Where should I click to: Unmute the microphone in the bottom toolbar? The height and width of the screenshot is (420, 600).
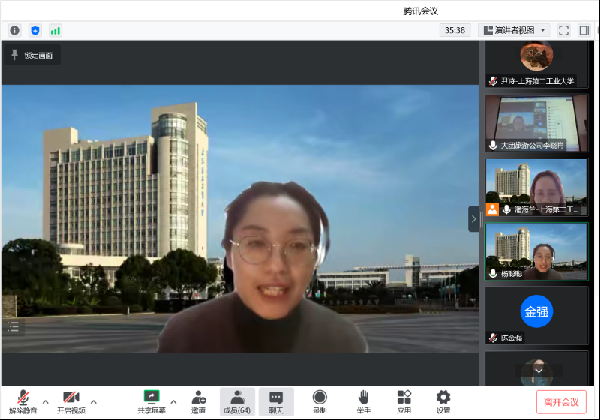point(22,398)
